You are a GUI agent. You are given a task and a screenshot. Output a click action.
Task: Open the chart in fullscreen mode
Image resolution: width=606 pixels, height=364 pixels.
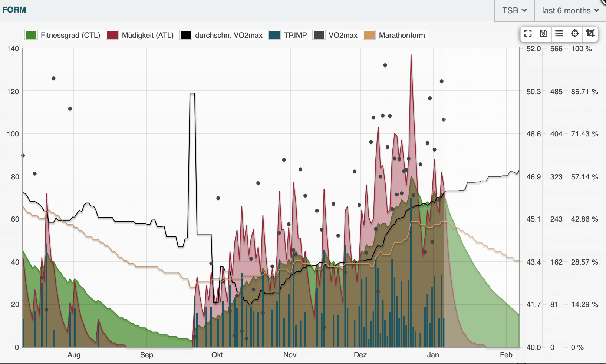528,33
